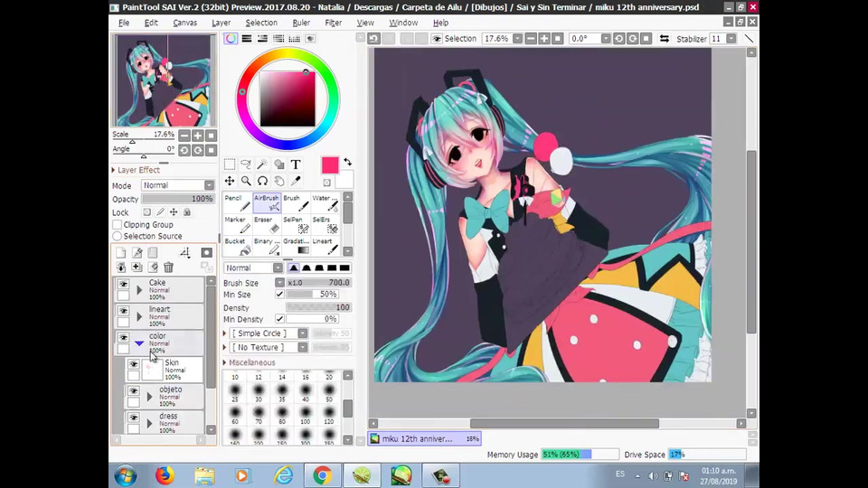Choose the Brush tool

pos(297,202)
